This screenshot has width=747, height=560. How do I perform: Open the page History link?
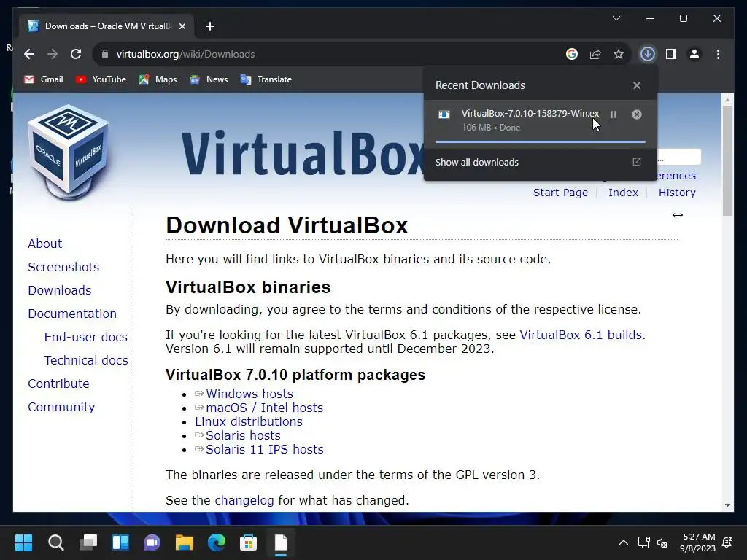tap(677, 192)
